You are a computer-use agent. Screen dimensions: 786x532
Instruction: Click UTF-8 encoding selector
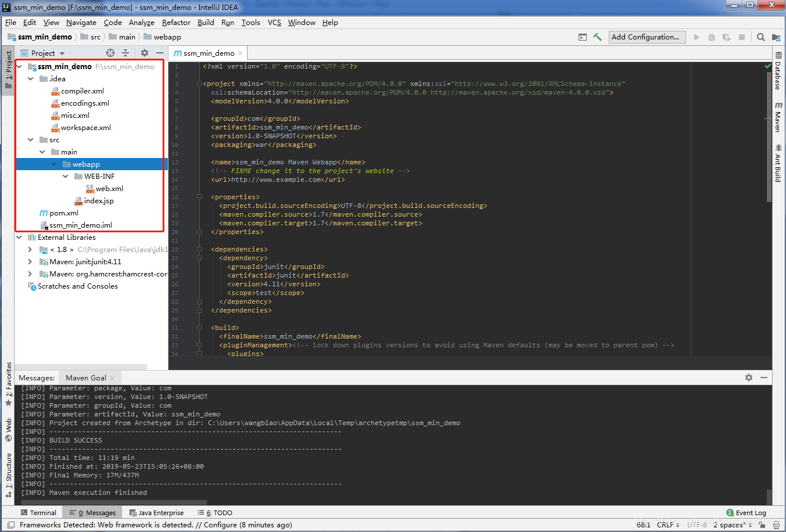pos(697,524)
